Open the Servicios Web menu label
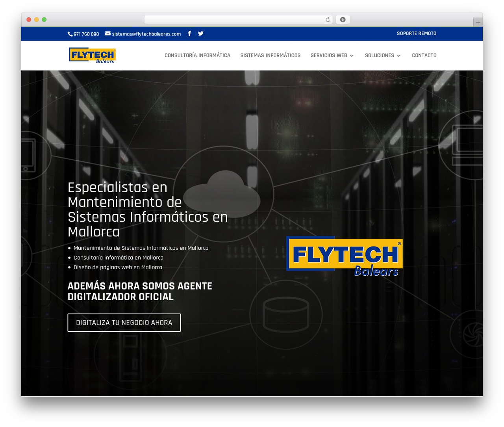504x427 pixels. 329,56
